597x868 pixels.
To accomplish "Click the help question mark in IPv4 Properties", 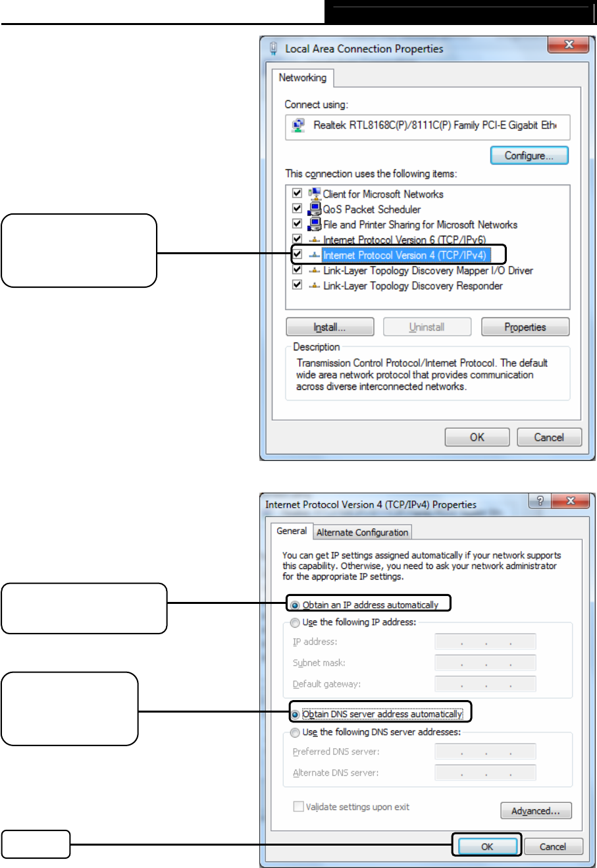I will coord(540,501).
